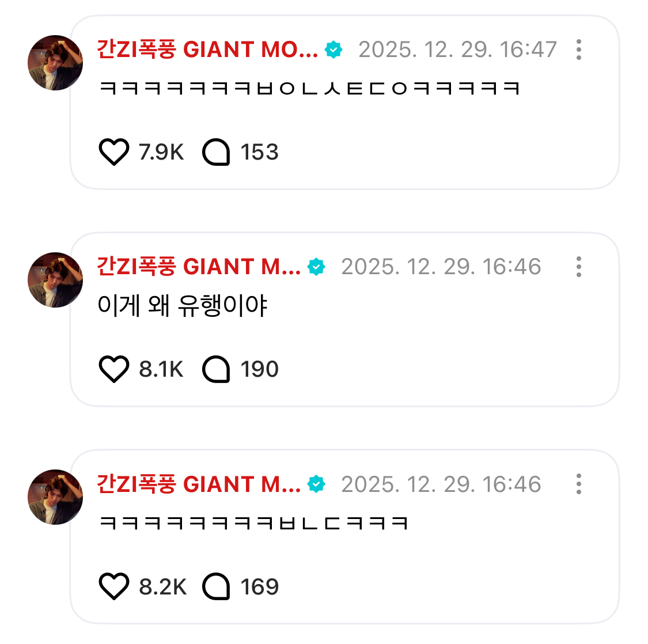Like the 16:47 post with heart icon
Screen dimensions: 648x644
[113, 153]
